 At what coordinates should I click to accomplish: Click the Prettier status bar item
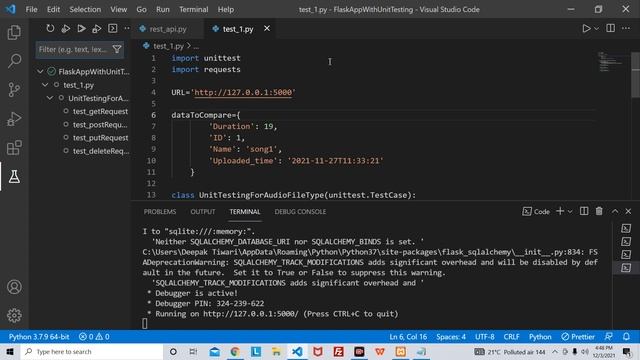pyautogui.click(x=578, y=337)
